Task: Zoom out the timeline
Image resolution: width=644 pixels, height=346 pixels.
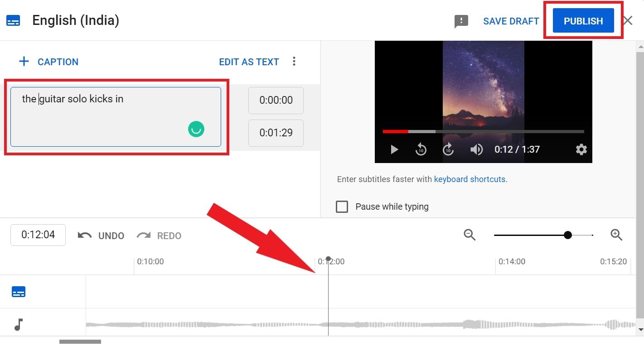Action: click(470, 235)
